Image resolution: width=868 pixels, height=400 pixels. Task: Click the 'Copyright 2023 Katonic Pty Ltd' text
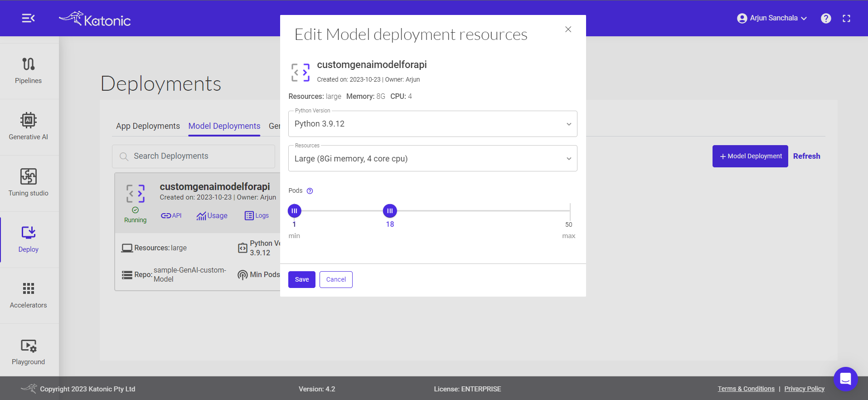pyautogui.click(x=87, y=389)
